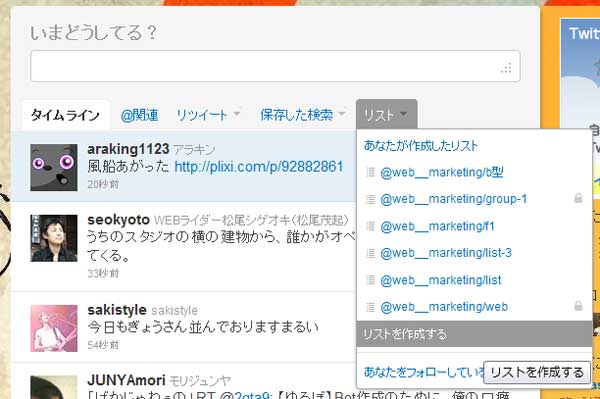The image size is (600, 399).
Task: Open the @web__marketing/list list
Action: [441, 280]
